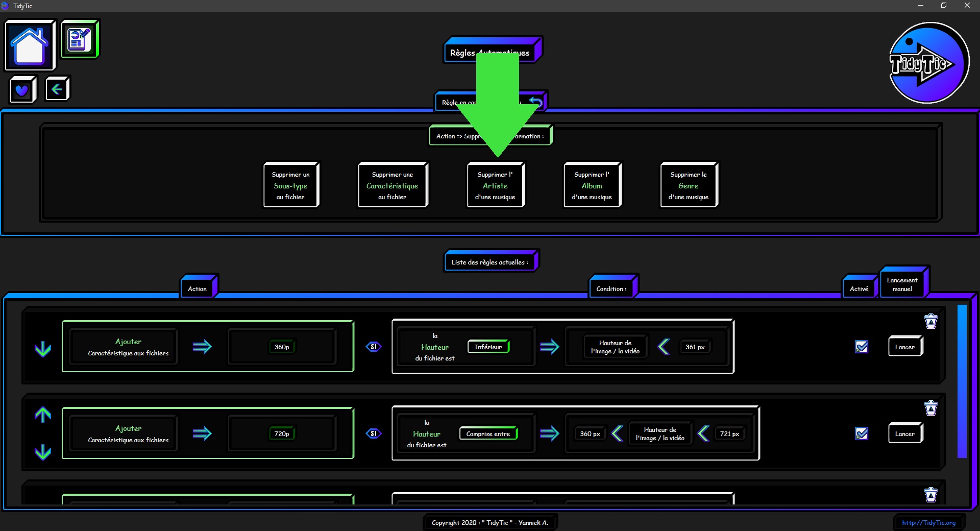Image resolution: width=980 pixels, height=531 pixels.
Task: Move the 720p rule down
Action: 43,452
